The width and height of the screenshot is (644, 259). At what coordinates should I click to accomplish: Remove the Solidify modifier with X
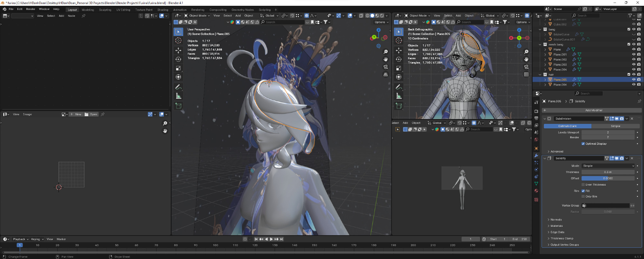tap(632, 158)
